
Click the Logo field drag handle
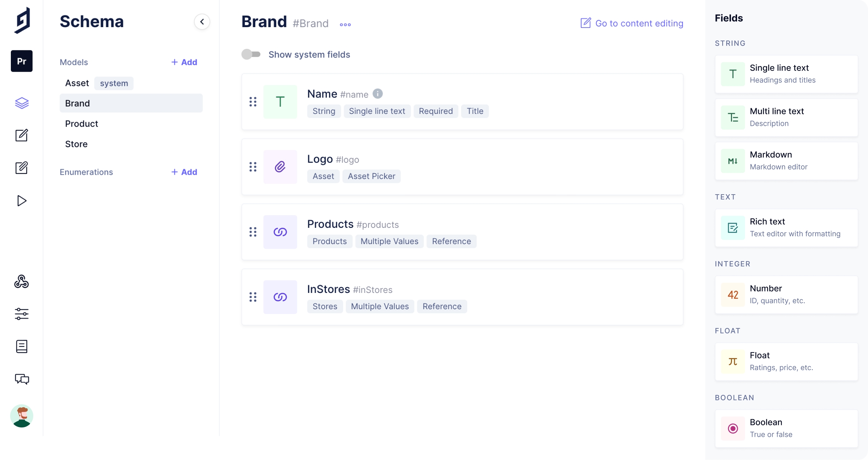pos(253,167)
